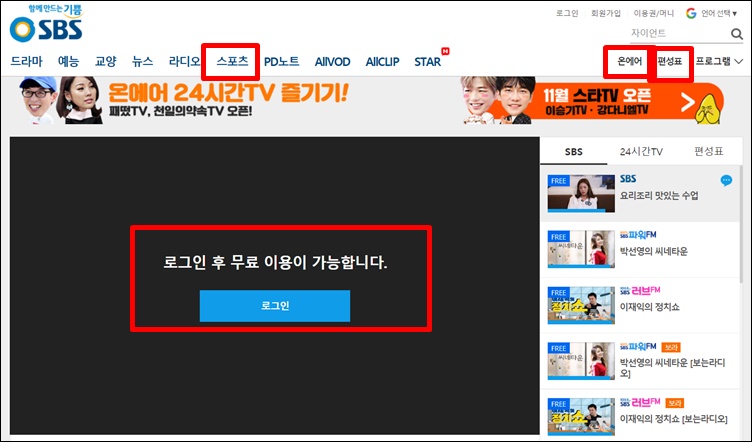The width and height of the screenshot is (752, 442).
Task: Open the AllCLIP menu
Action: click(382, 61)
